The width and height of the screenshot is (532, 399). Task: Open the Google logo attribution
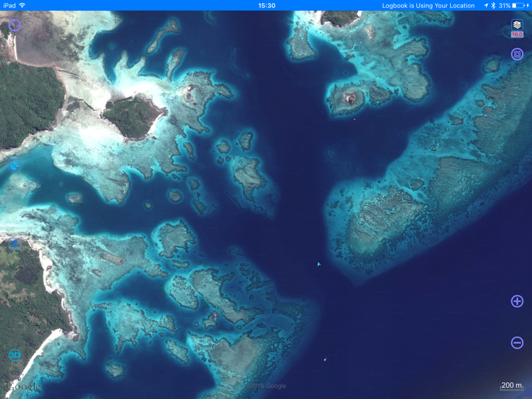[24, 386]
